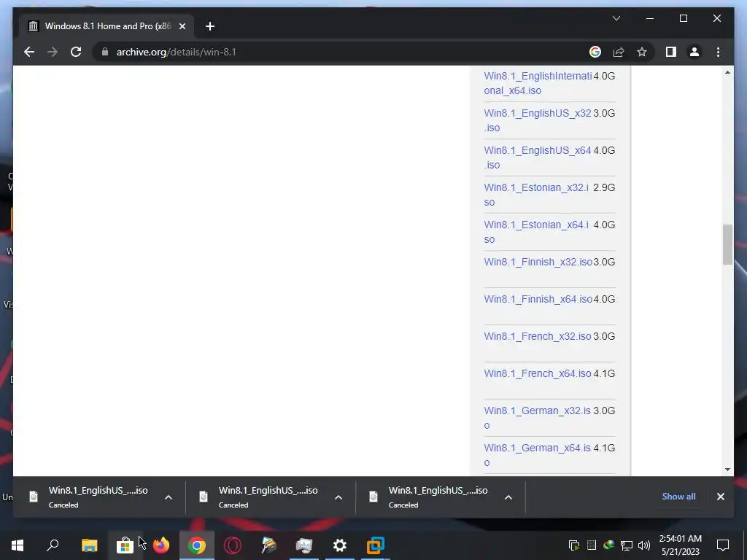Open volume control in system tray
The image size is (747, 560).
click(x=644, y=545)
